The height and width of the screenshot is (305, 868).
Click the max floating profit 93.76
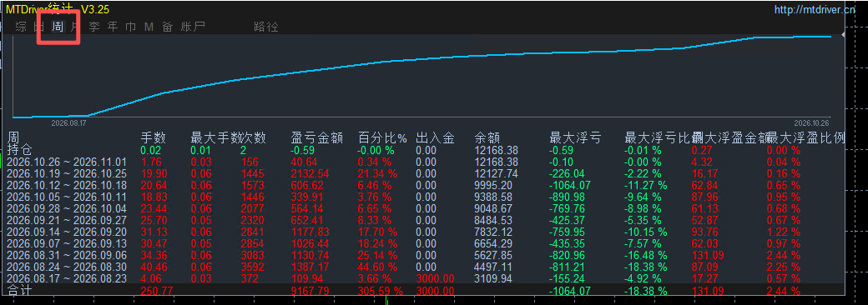tap(704, 232)
